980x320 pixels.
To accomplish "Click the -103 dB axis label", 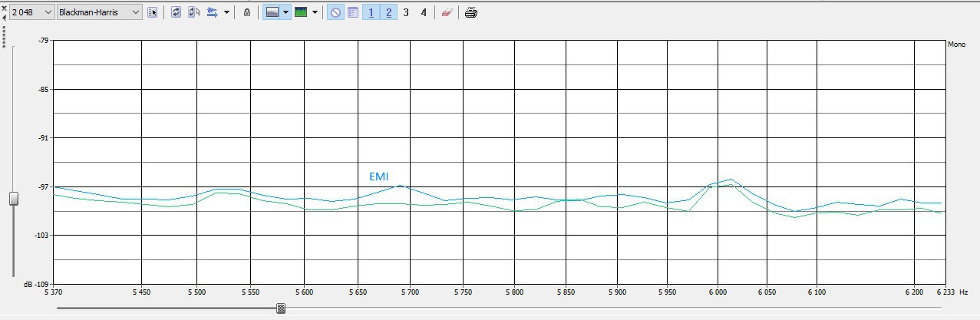I will pyautogui.click(x=41, y=236).
